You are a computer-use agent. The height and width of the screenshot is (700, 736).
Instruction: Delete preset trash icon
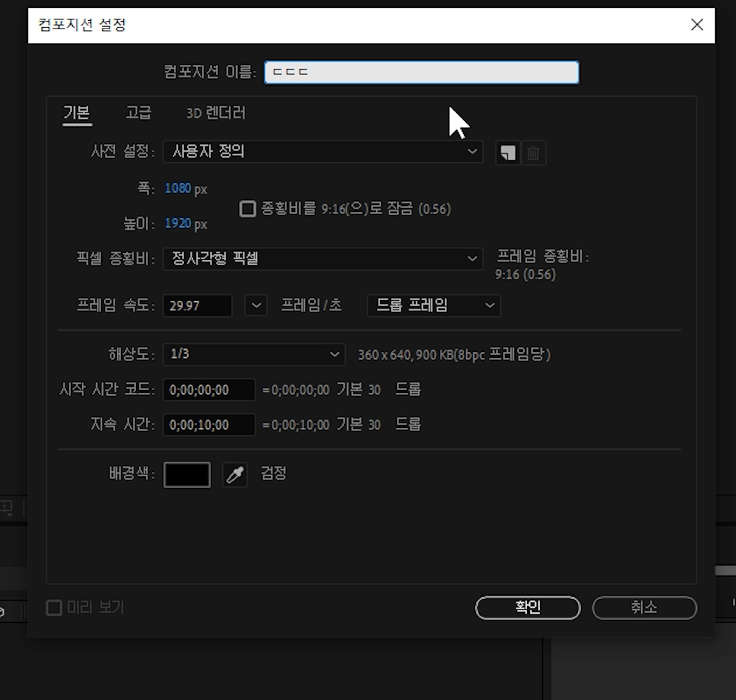pos(533,152)
